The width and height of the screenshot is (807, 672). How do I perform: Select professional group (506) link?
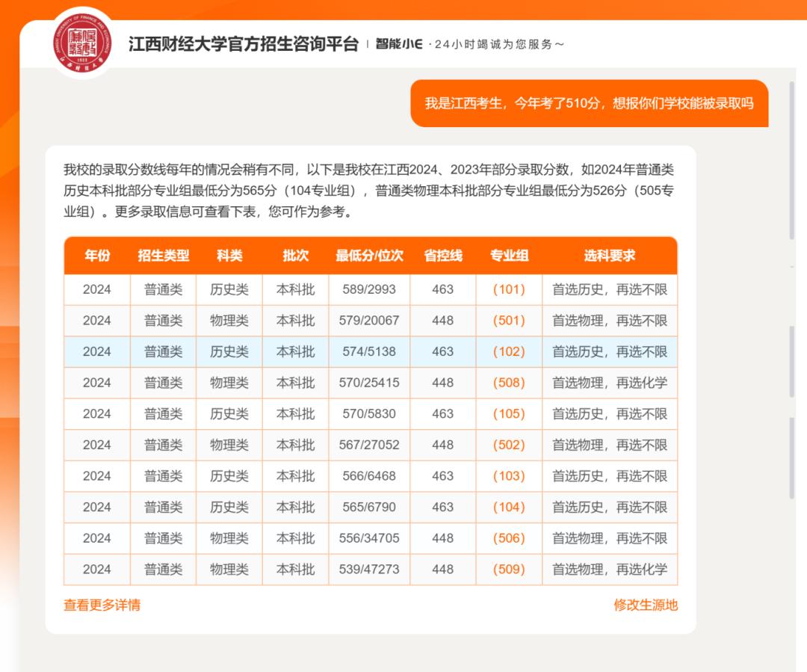(x=509, y=538)
